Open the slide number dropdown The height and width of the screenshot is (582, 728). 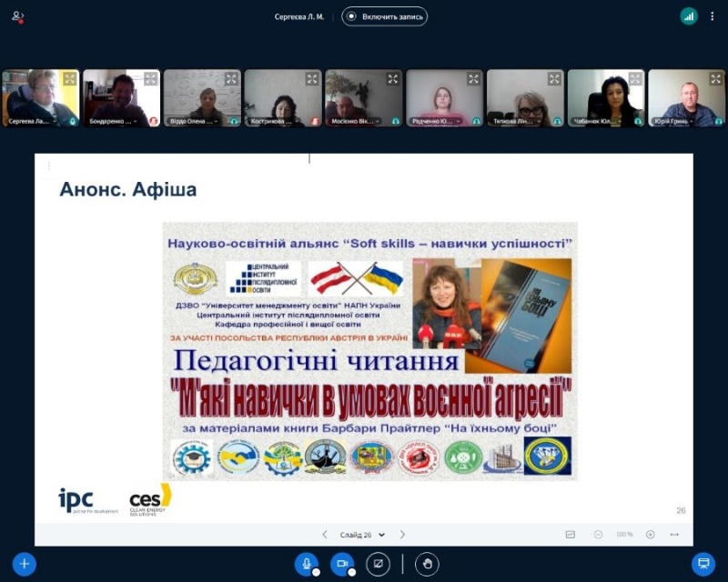tap(363, 535)
